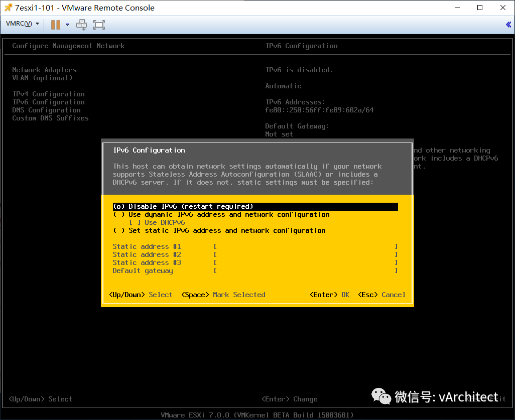Click the fe80::250:56ff:fe89:602a/64 address text
The height and width of the screenshot is (420, 515).
319,110
